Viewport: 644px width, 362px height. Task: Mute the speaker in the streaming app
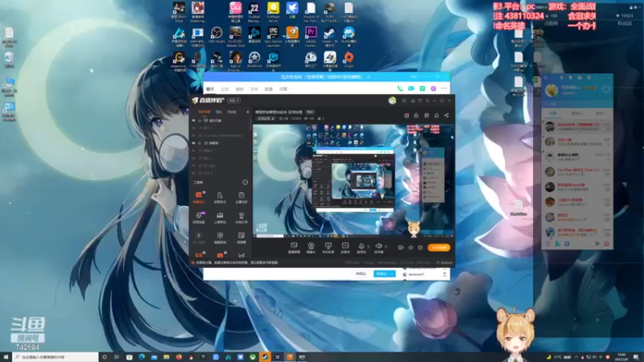(x=378, y=246)
